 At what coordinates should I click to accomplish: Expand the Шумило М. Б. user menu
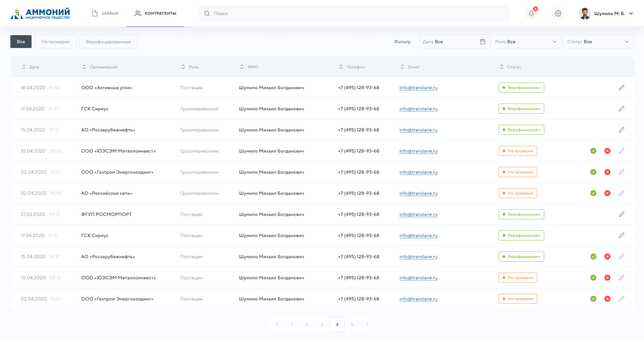click(x=631, y=13)
